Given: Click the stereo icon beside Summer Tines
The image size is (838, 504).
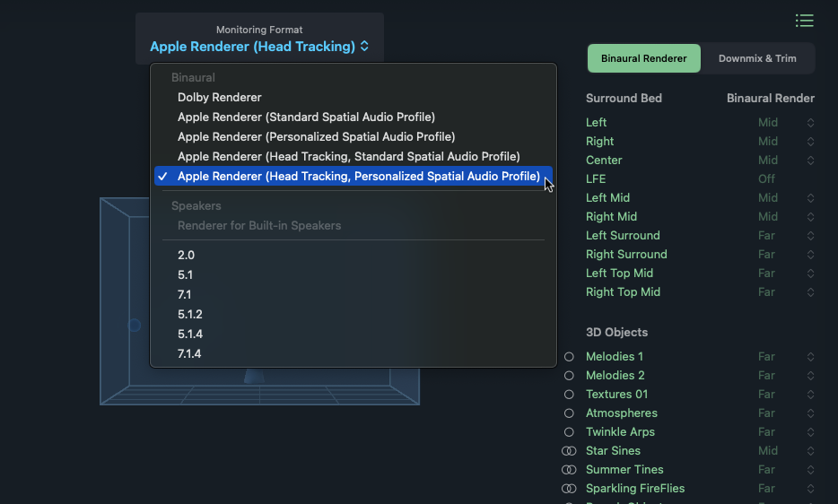Looking at the screenshot, I should [569, 470].
